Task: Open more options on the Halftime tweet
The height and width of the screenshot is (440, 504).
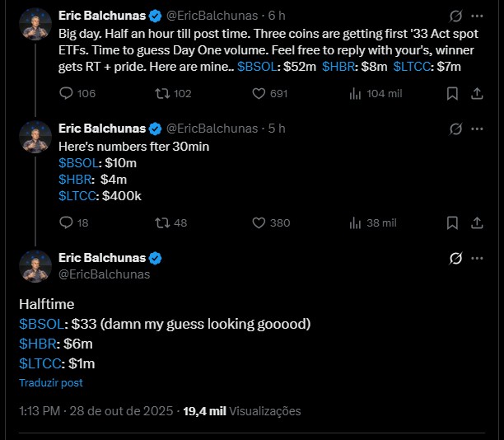Action: [x=477, y=259]
